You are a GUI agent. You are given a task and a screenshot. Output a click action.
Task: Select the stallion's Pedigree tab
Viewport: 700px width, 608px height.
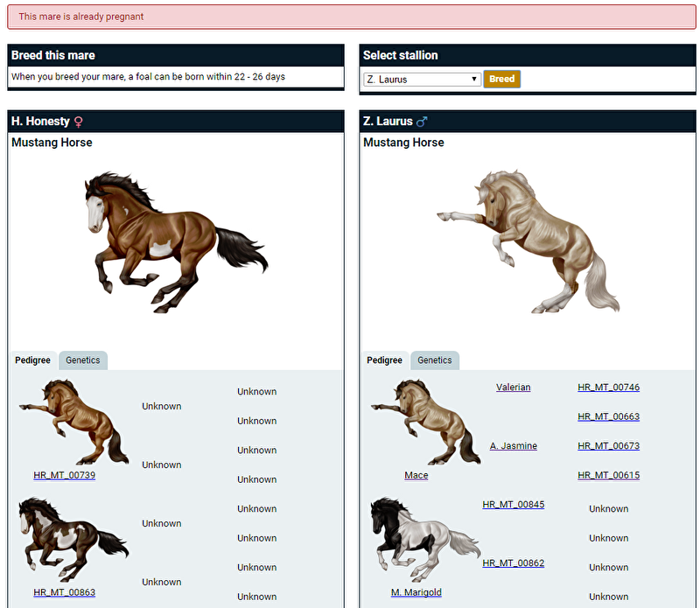[384, 360]
